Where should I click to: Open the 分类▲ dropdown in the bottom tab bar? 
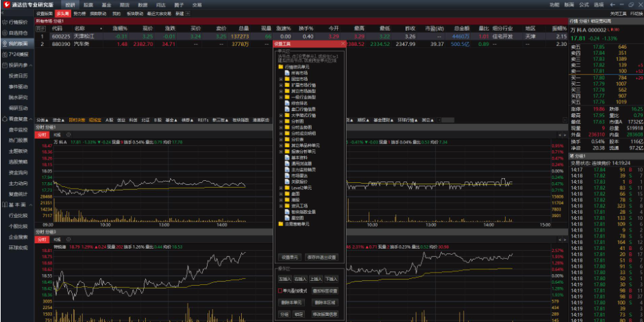41,119
